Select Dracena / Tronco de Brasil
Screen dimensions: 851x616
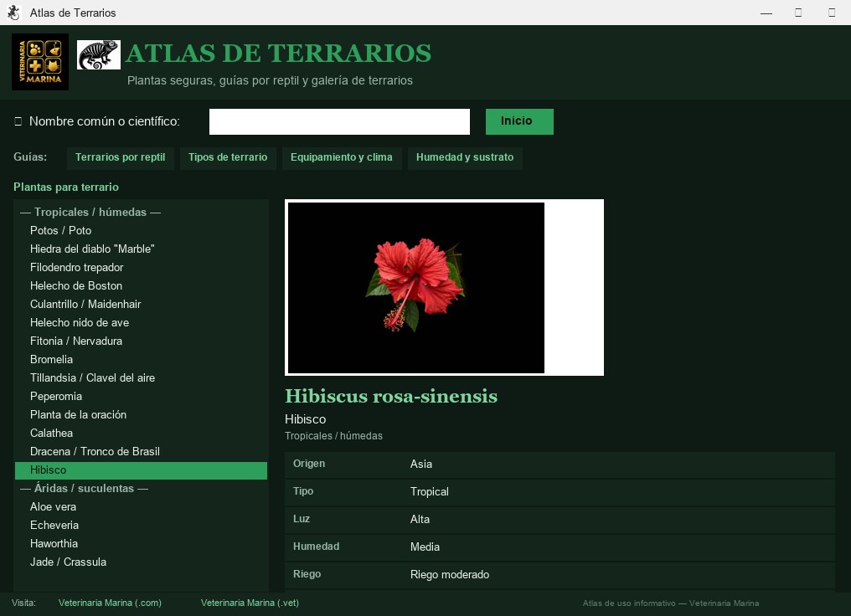pyautogui.click(x=141, y=452)
